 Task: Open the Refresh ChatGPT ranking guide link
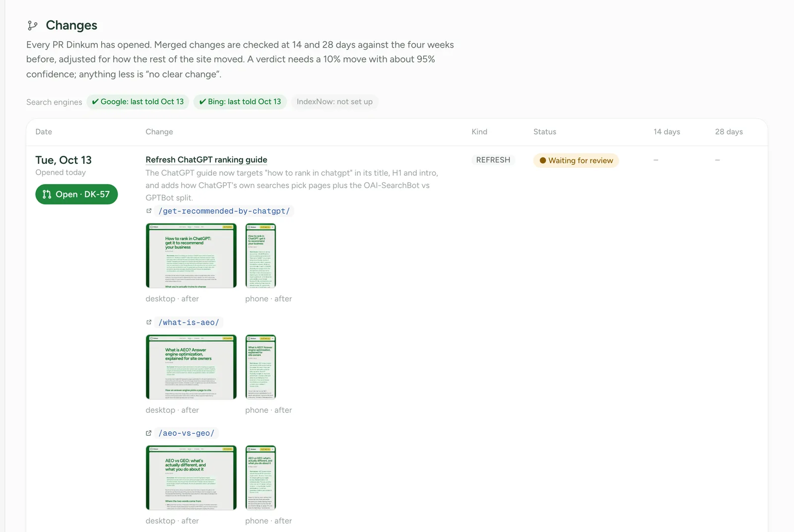click(206, 160)
